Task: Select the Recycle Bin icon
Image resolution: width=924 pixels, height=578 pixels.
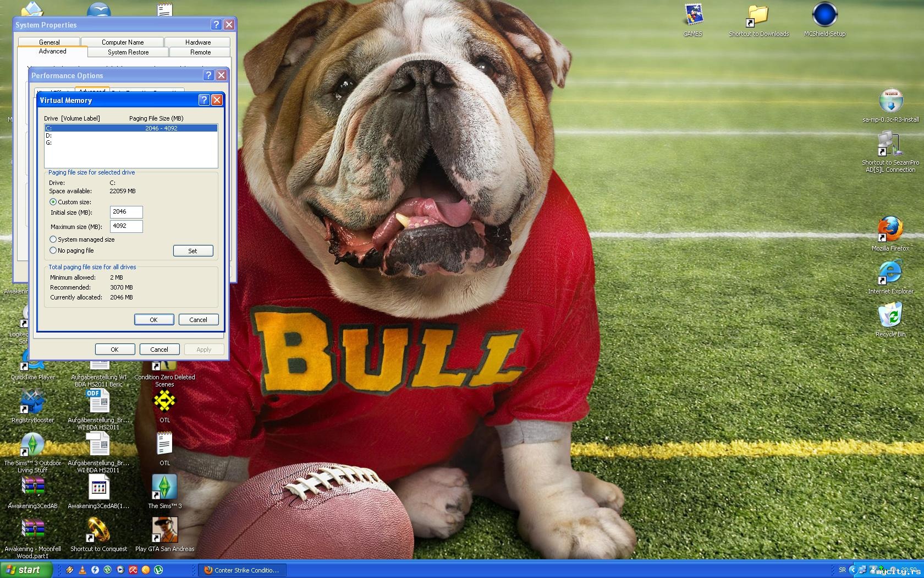Action: point(890,316)
